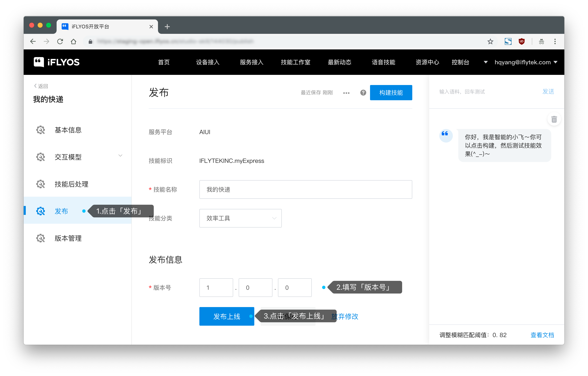This screenshot has height=376, width=588.
Task: Click the 版本管理 sidebar icon
Action: 41,238
